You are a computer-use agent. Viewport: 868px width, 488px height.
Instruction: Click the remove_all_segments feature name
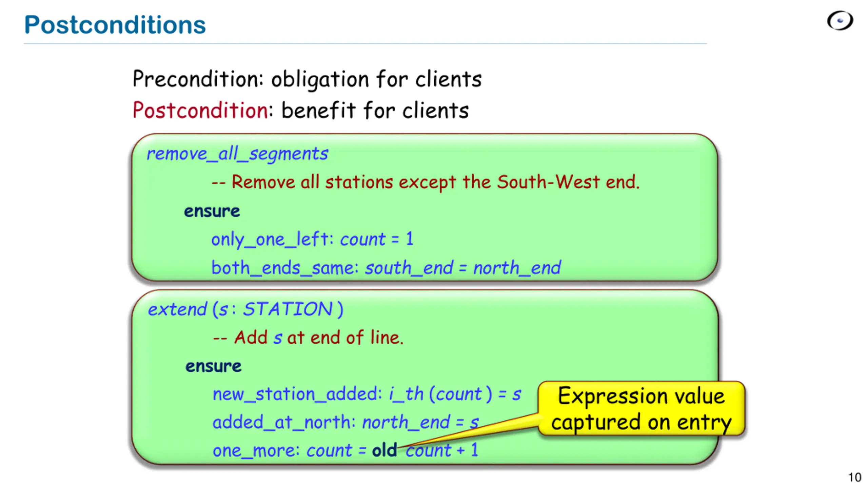coord(237,154)
